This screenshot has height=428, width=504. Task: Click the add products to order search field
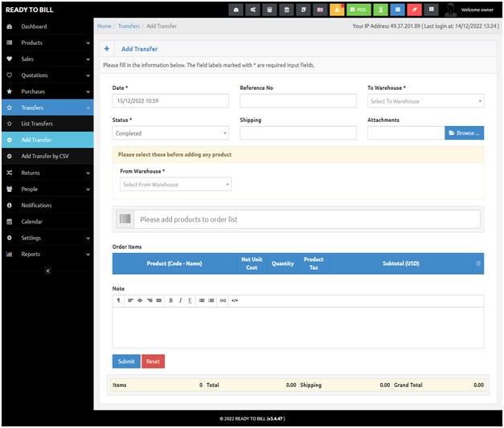[x=307, y=219]
